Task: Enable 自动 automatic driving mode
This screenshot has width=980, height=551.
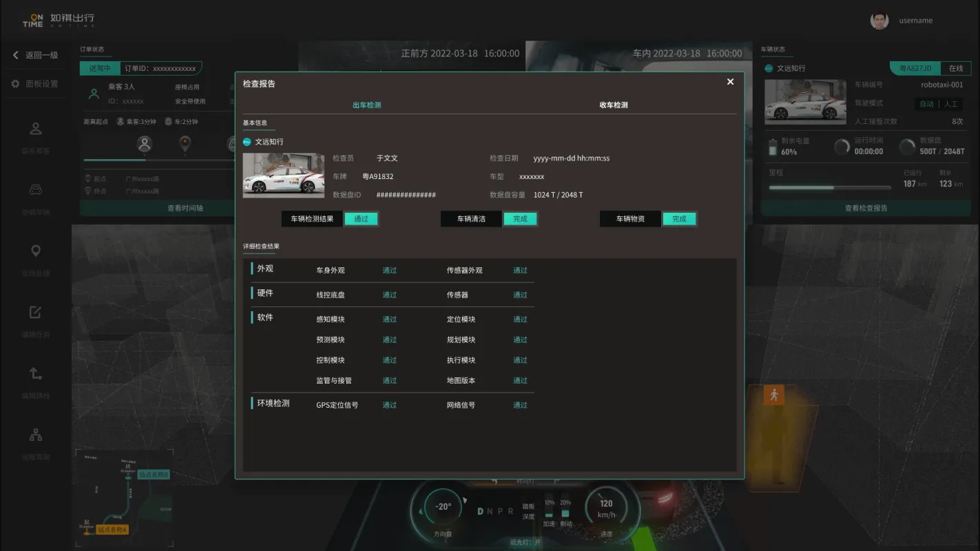Action: click(926, 103)
